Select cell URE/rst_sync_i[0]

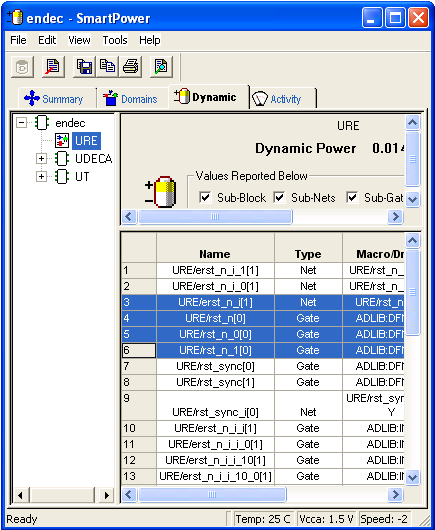pyautogui.click(x=215, y=405)
